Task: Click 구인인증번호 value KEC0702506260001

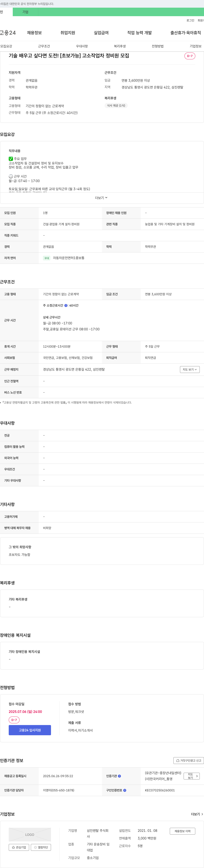Action: [160, 790]
